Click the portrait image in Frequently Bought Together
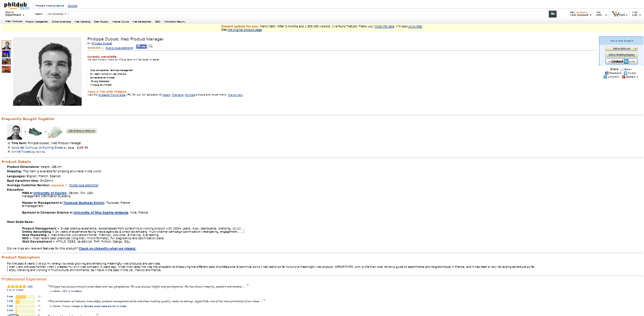Image resolution: width=644 pixels, height=316 pixels. click(15, 132)
